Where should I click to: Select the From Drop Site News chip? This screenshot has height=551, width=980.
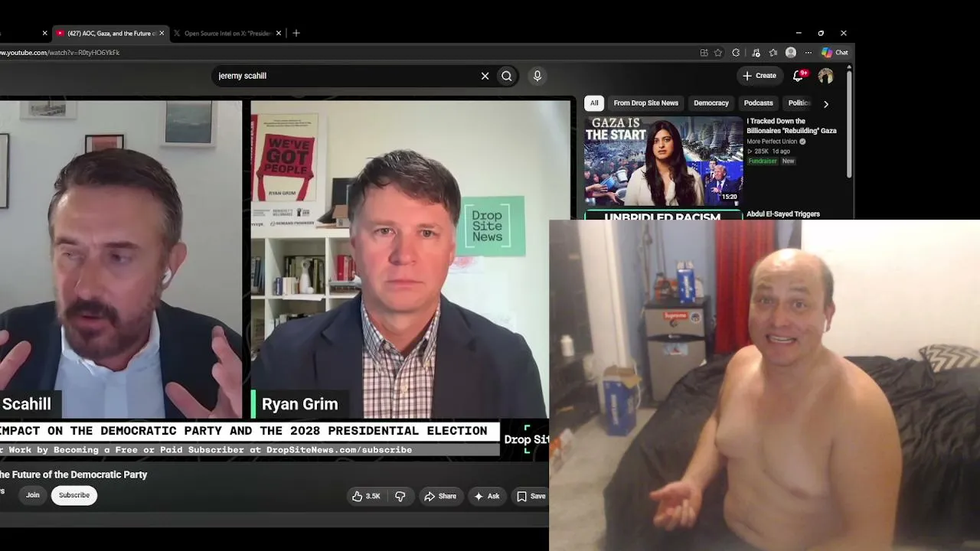pyautogui.click(x=645, y=103)
